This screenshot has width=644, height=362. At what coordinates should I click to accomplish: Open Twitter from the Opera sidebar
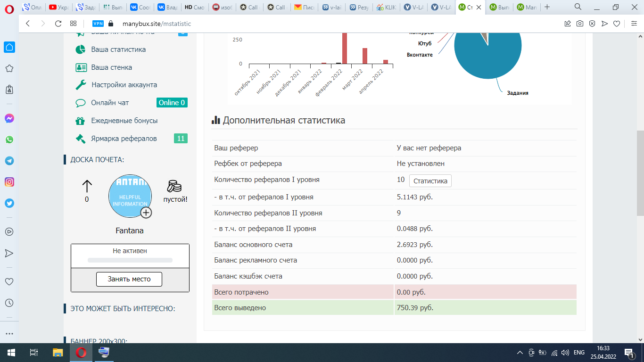9,203
